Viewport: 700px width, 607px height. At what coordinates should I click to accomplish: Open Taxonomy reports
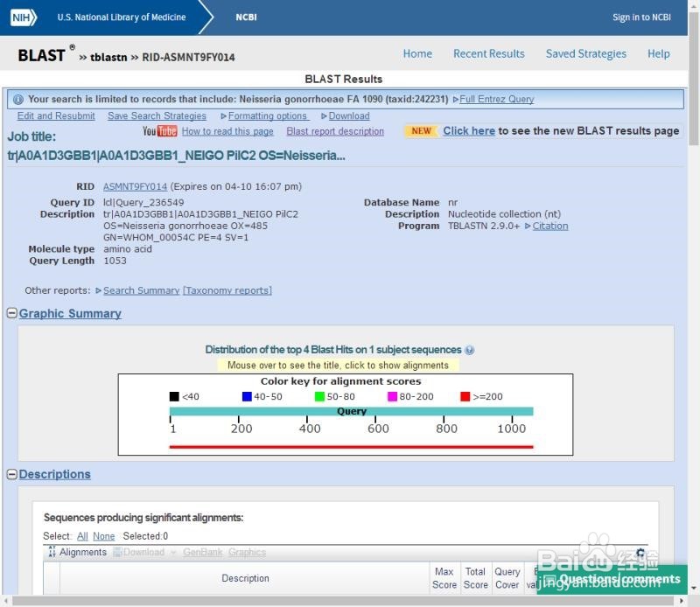[x=227, y=290]
